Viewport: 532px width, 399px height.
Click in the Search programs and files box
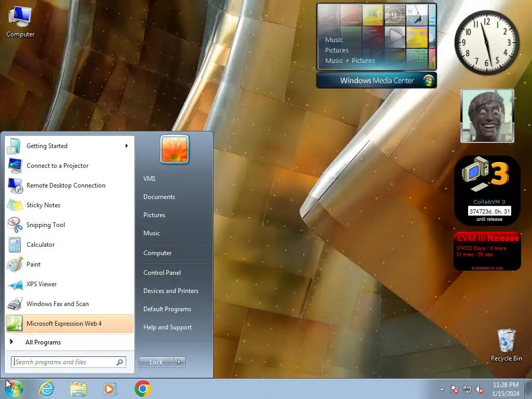pos(69,362)
